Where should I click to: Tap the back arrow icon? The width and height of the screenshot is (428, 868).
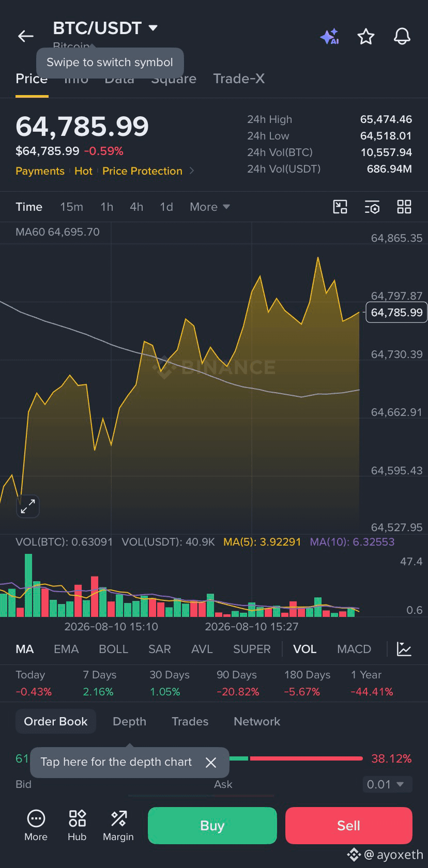[26, 36]
